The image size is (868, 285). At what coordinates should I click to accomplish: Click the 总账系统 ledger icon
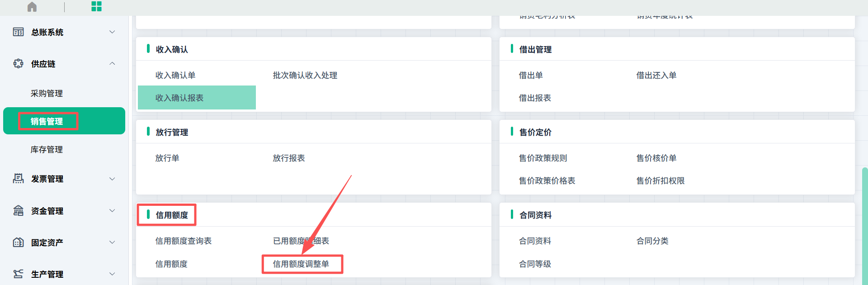pyautogui.click(x=19, y=32)
